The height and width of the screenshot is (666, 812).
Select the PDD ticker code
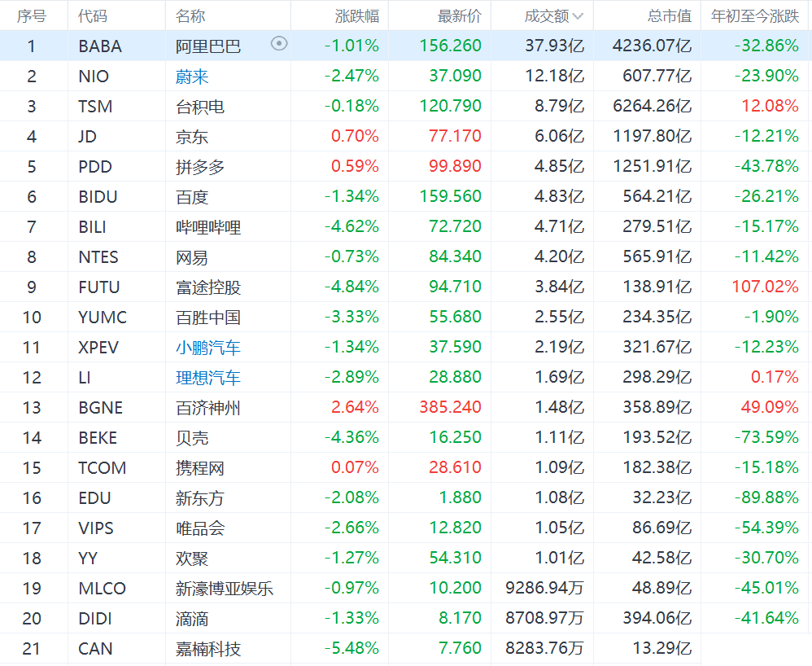click(95, 167)
